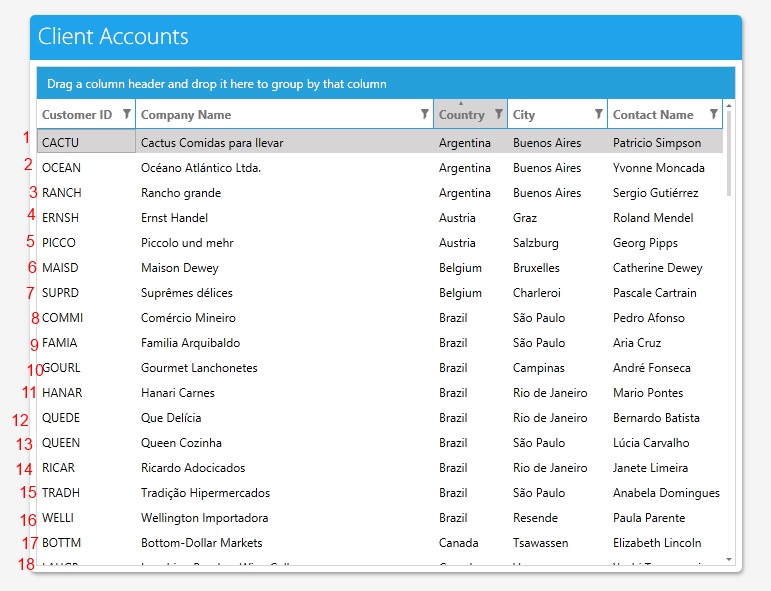Click the vertical scrollbar thumb
Image resolution: width=771 pixels, height=591 pixels.
[729, 152]
